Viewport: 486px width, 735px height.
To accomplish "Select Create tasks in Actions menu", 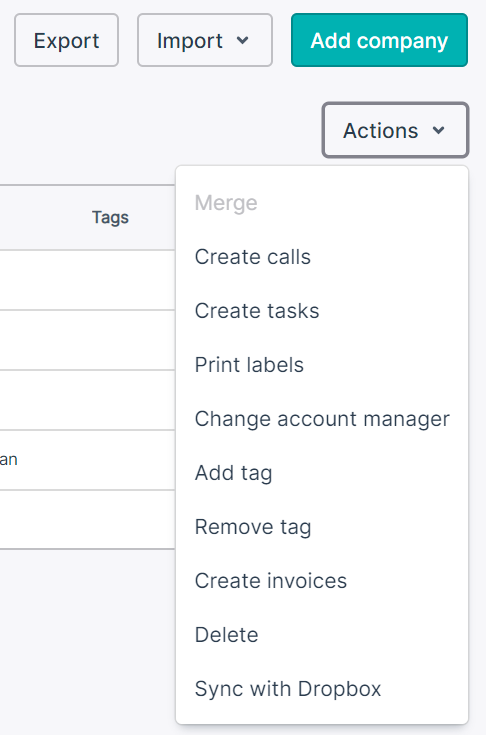I will click(257, 311).
